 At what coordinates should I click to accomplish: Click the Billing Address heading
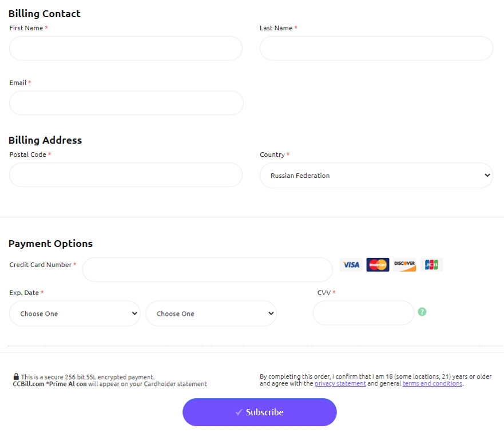45,140
